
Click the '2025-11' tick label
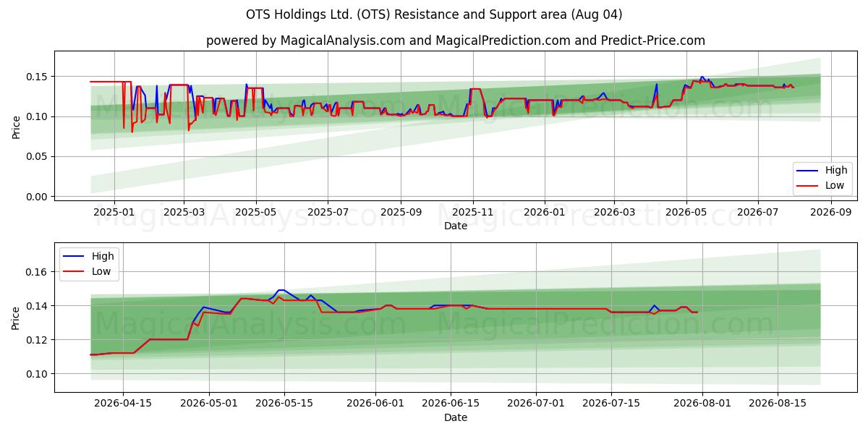click(474, 212)
